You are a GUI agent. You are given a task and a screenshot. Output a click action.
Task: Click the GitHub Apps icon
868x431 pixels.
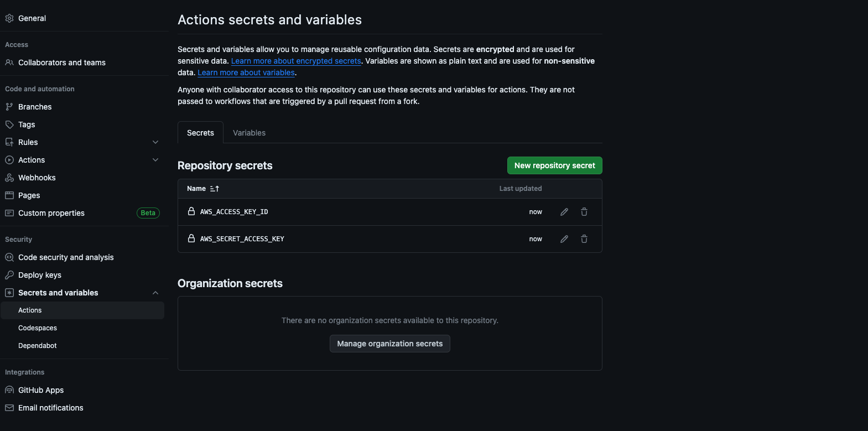click(x=9, y=390)
